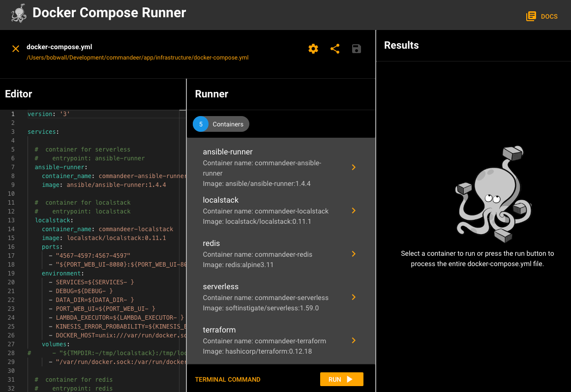Click "Container name: commandeer-terraform" in Runner

[x=265, y=341]
